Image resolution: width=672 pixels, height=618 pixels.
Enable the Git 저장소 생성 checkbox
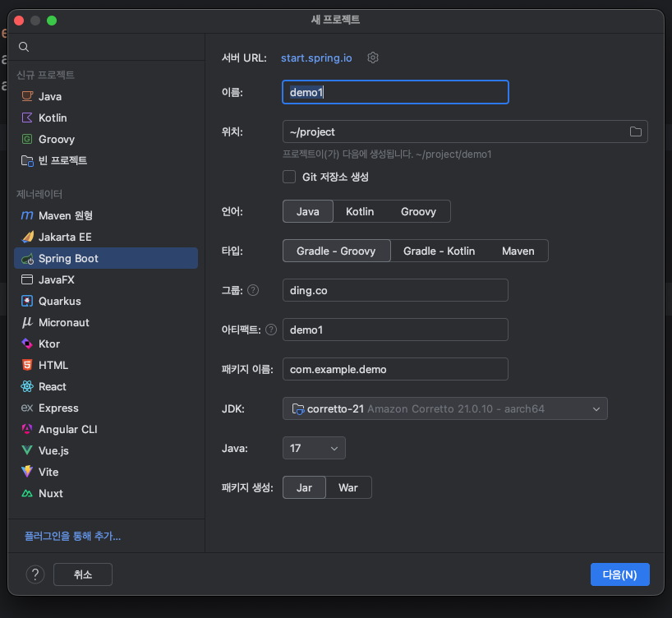coord(289,177)
